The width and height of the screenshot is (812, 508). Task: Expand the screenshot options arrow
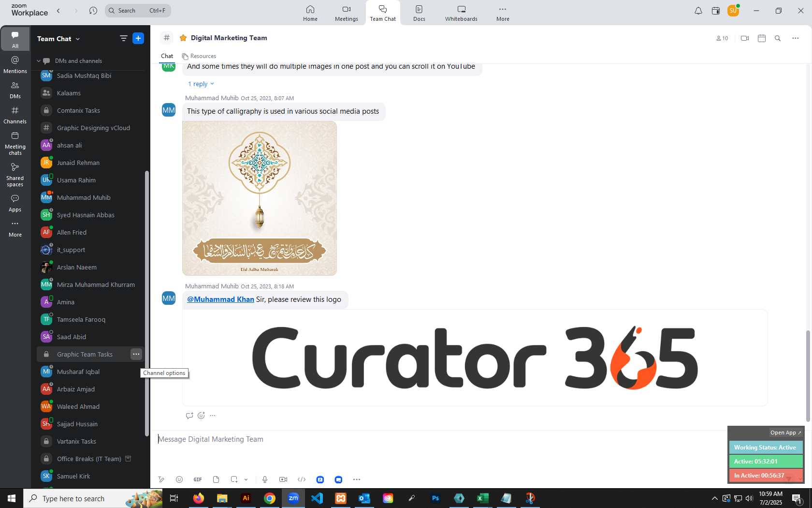tap(246, 479)
